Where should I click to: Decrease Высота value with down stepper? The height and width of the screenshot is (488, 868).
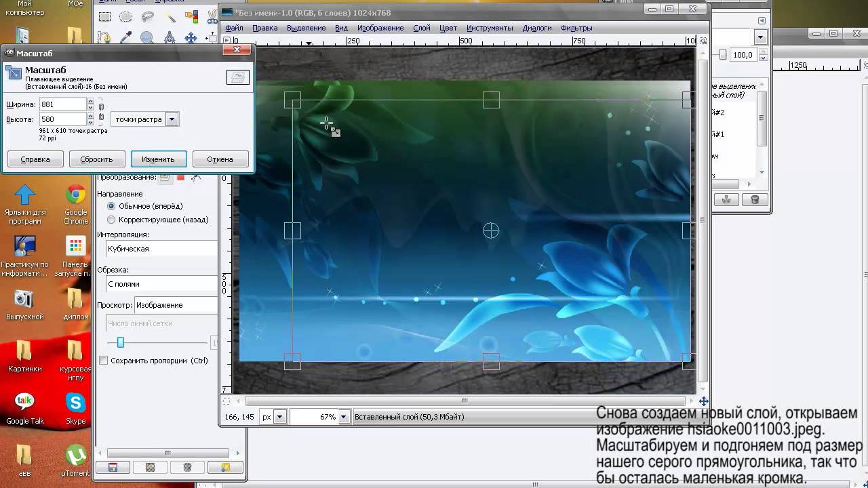[x=91, y=123]
